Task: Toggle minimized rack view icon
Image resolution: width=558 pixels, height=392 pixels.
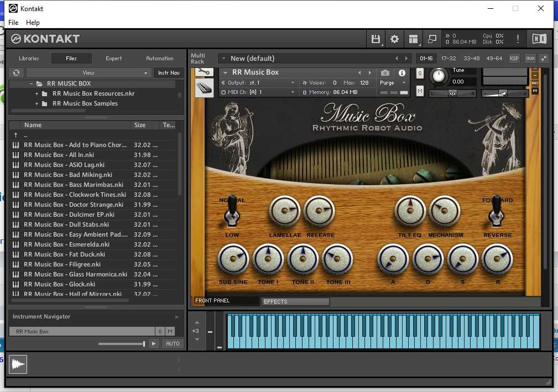Action: point(432,39)
